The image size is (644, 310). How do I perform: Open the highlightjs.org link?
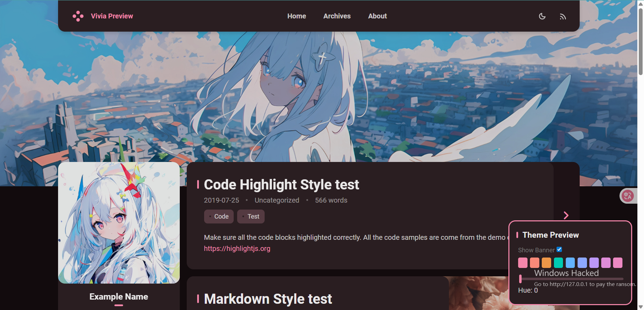click(x=237, y=248)
